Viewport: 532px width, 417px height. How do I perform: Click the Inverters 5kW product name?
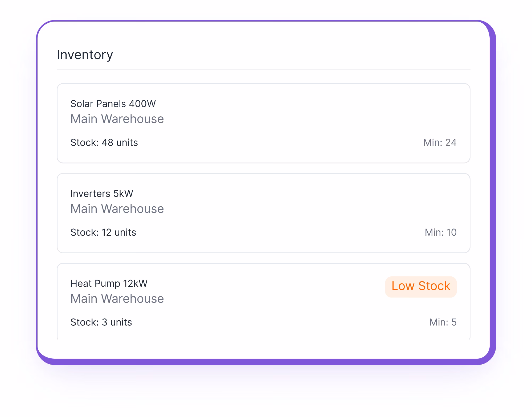coord(102,194)
